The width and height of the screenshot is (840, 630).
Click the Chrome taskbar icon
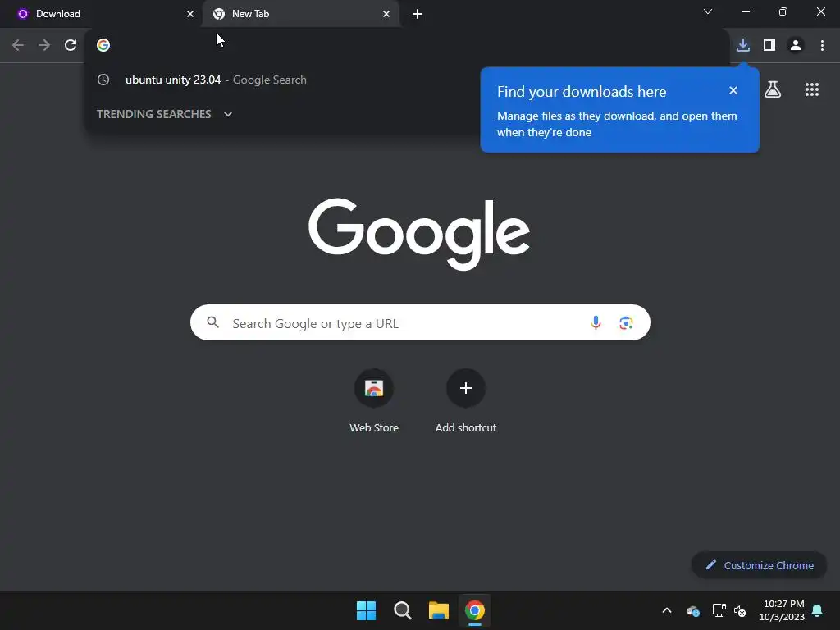click(475, 610)
